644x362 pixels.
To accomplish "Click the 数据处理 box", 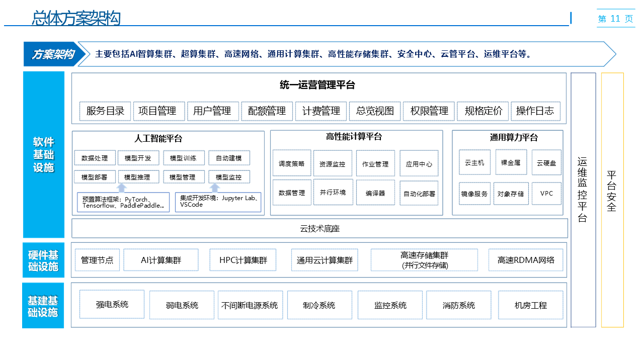I will 95,158.
